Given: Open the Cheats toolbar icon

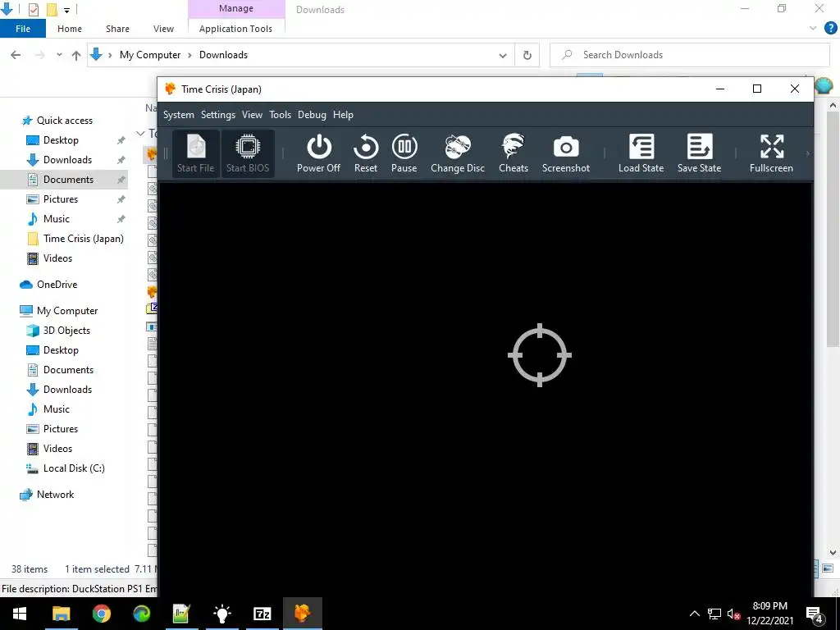Looking at the screenshot, I should pyautogui.click(x=514, y=153).
